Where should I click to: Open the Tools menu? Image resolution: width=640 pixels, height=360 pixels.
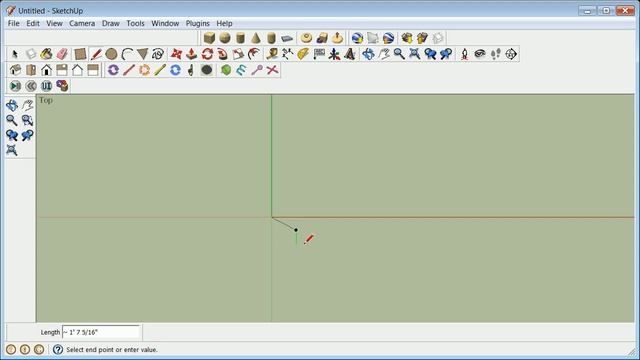[135, 23]
